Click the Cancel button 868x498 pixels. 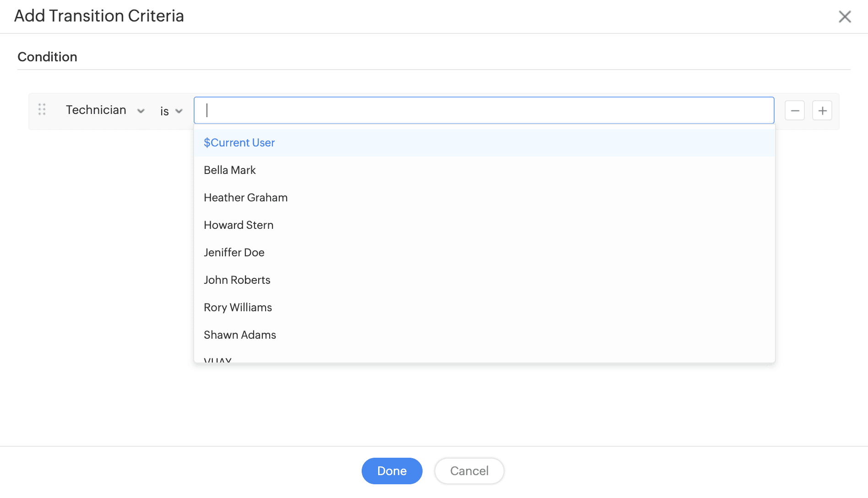tap(469, 471)
